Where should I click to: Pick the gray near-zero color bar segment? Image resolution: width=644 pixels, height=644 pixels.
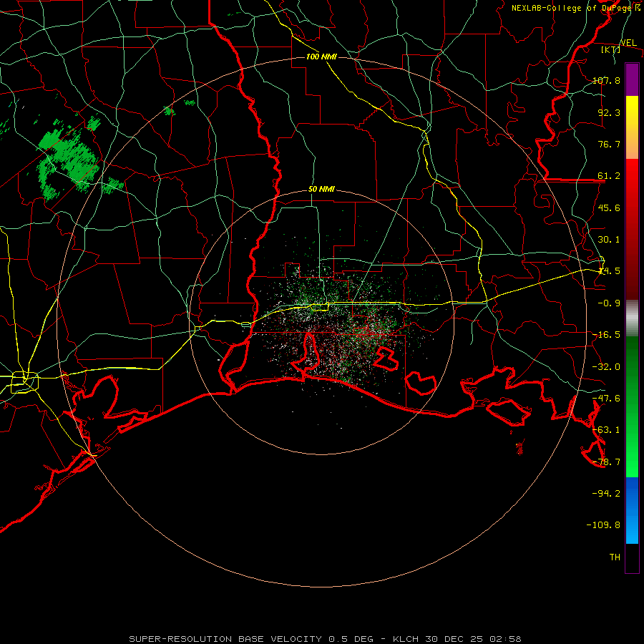pos(632,318)
